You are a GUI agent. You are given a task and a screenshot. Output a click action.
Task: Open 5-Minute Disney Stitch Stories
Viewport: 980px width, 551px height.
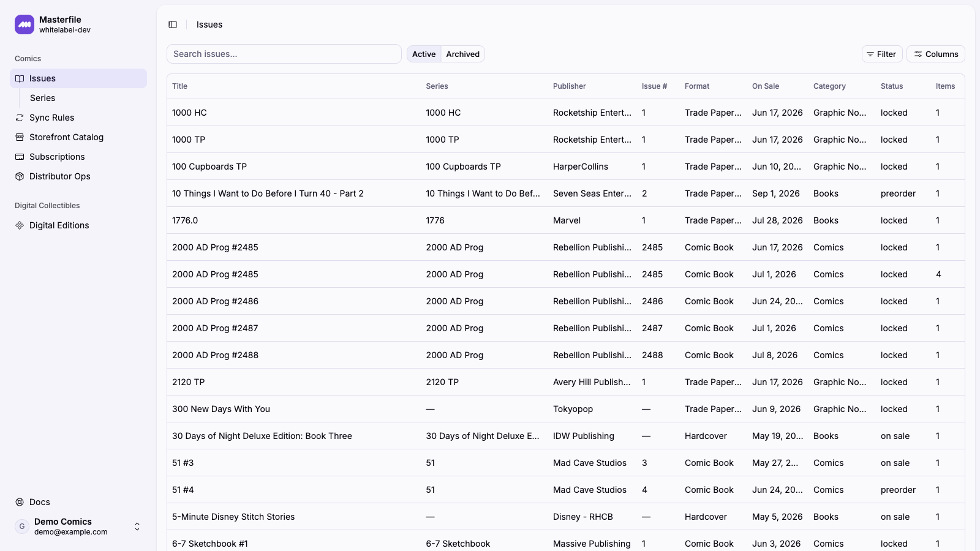click(x=233, y=517)
